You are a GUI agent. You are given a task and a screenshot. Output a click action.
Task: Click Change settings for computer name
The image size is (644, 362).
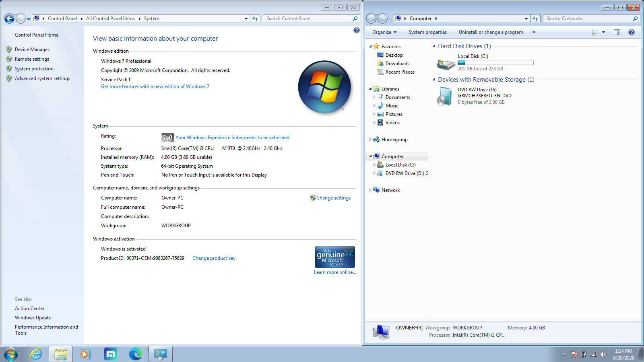click(333, 198)
